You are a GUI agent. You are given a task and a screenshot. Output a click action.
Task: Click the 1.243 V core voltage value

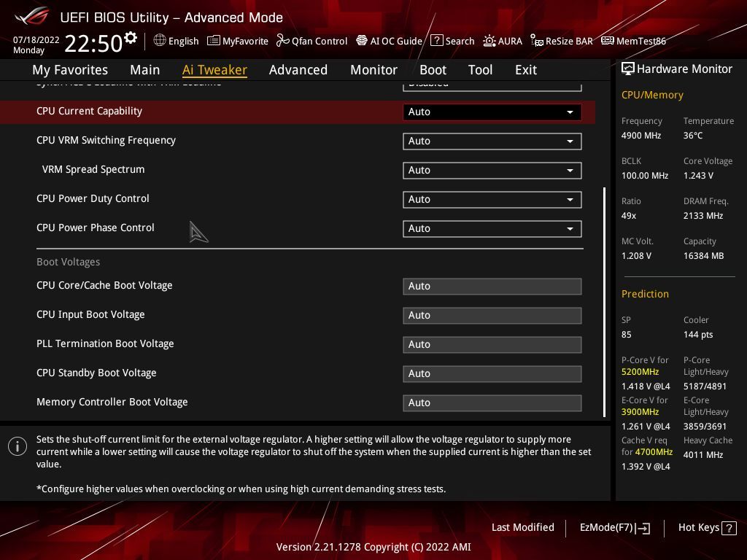tap(698, 176)
